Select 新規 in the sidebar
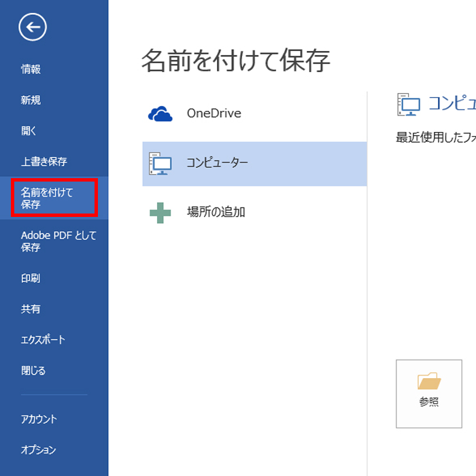 point(31,100)
